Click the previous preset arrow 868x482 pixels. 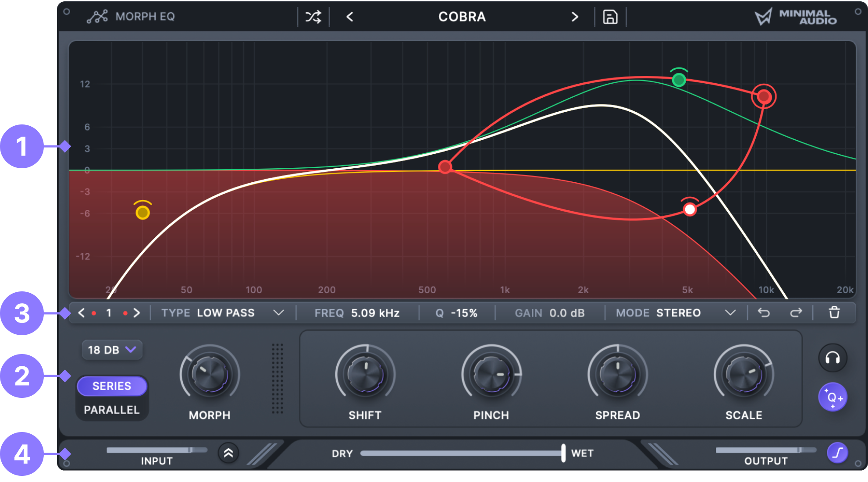click(349, 17)
